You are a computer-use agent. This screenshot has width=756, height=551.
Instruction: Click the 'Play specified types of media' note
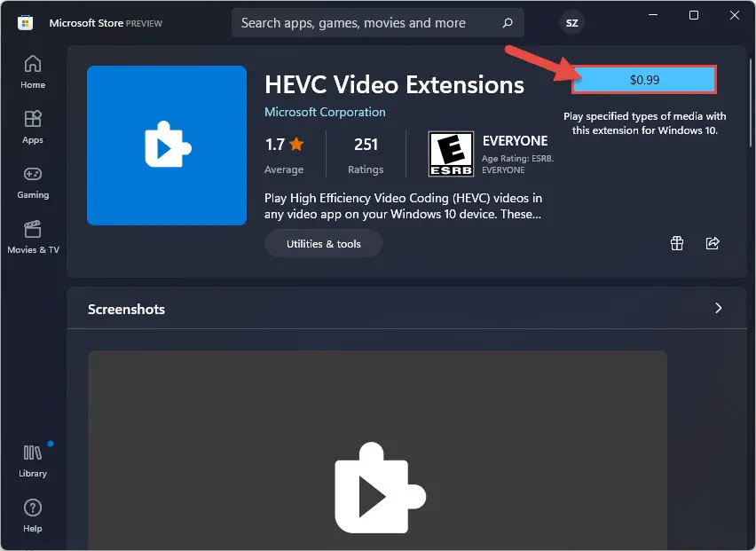coord(644,123)
